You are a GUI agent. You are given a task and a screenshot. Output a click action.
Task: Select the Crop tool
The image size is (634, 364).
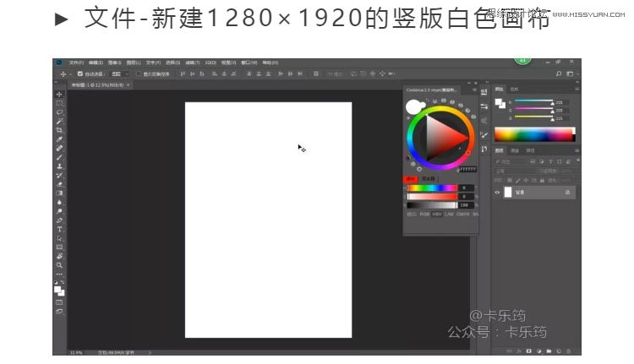click(59, 130)
